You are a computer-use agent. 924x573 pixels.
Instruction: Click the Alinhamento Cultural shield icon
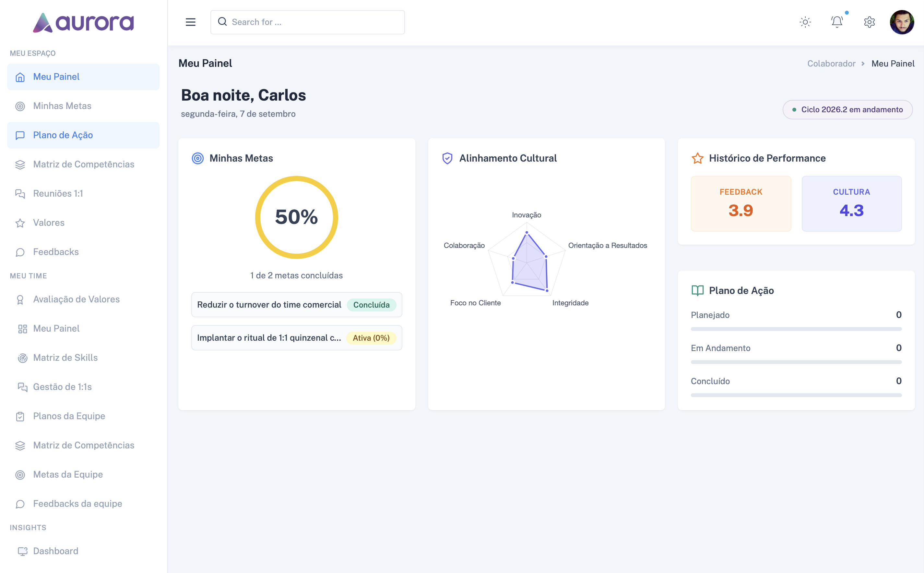pos(447,158)
